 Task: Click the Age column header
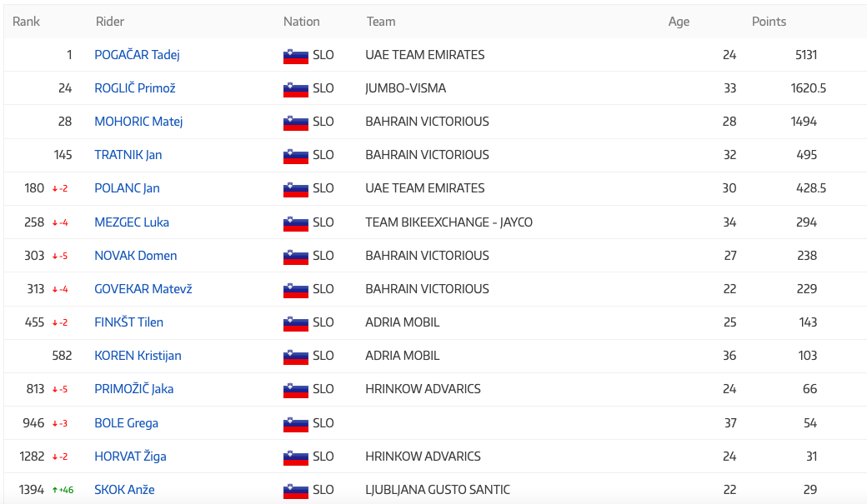pos(679,22)
